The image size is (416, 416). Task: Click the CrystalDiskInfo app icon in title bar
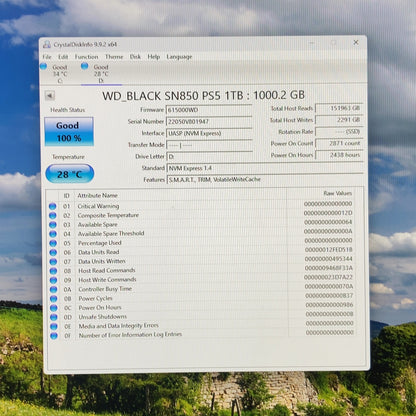[x=47, y=44]
